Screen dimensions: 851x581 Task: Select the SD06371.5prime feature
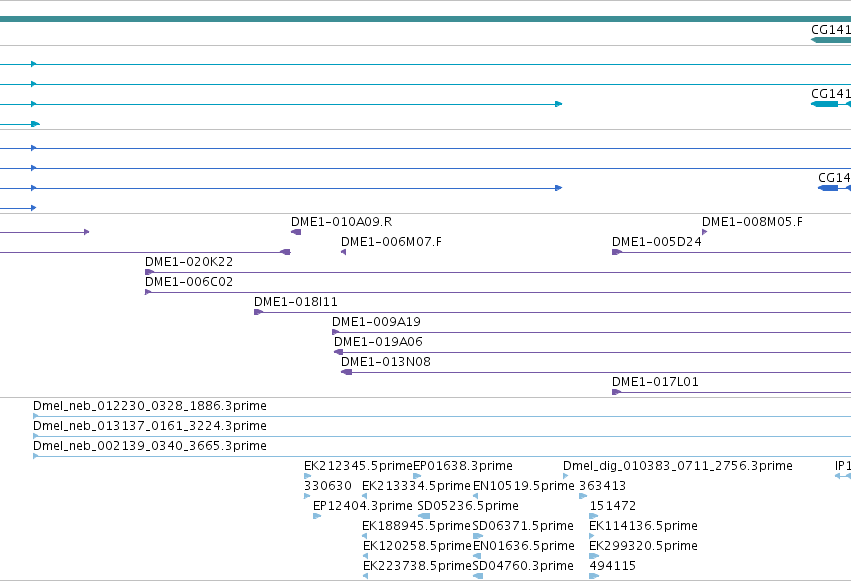pyautogui.click(x=523, y=527)
